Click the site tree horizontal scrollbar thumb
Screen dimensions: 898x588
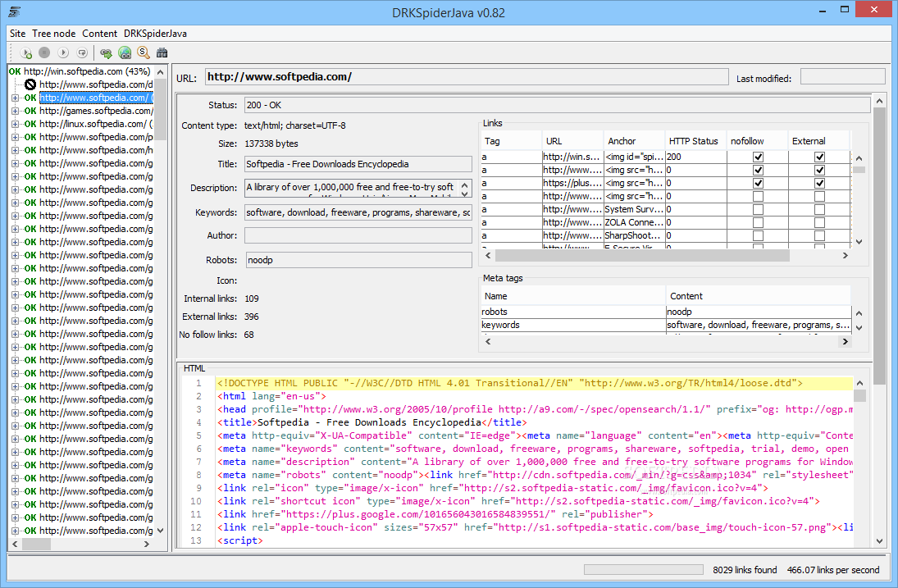(37, 544)
